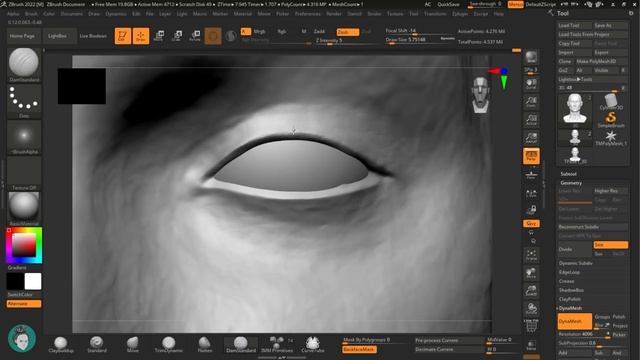Open the Preferences menu
Screen dimensions: 640x360
point(308,14)
